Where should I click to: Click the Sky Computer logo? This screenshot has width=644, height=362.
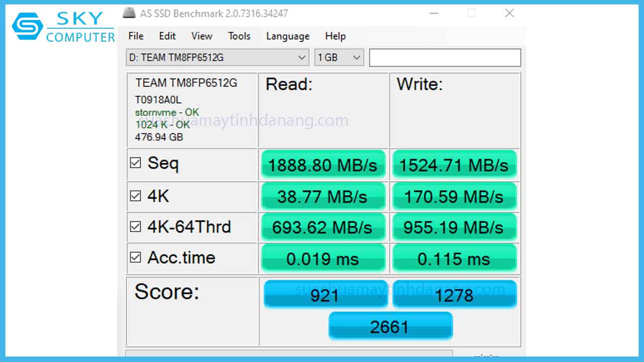[63, 27]
